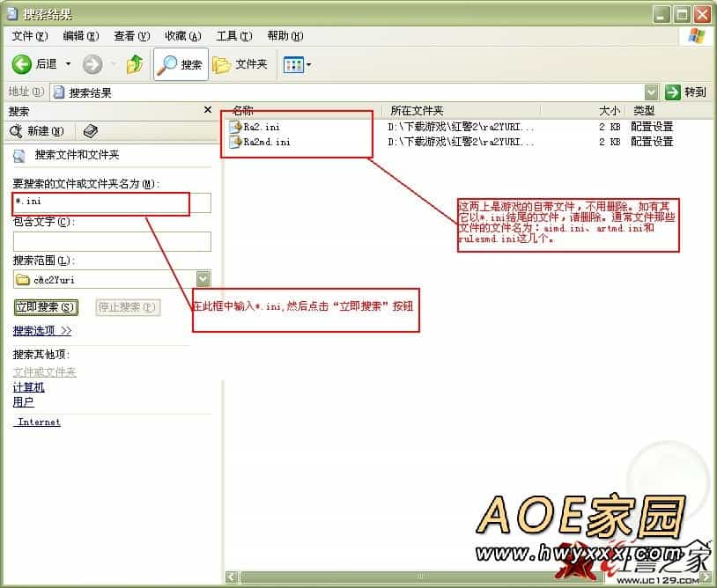Close the search side panel
The width and height of the screenshot is (717, 588).
tap(208, 110)
